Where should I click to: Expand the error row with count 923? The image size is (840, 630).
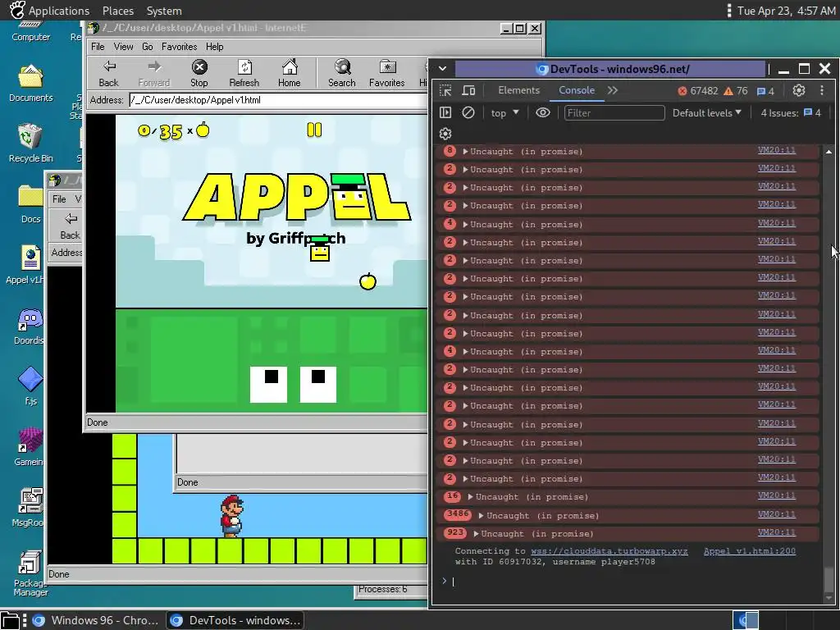477,534
